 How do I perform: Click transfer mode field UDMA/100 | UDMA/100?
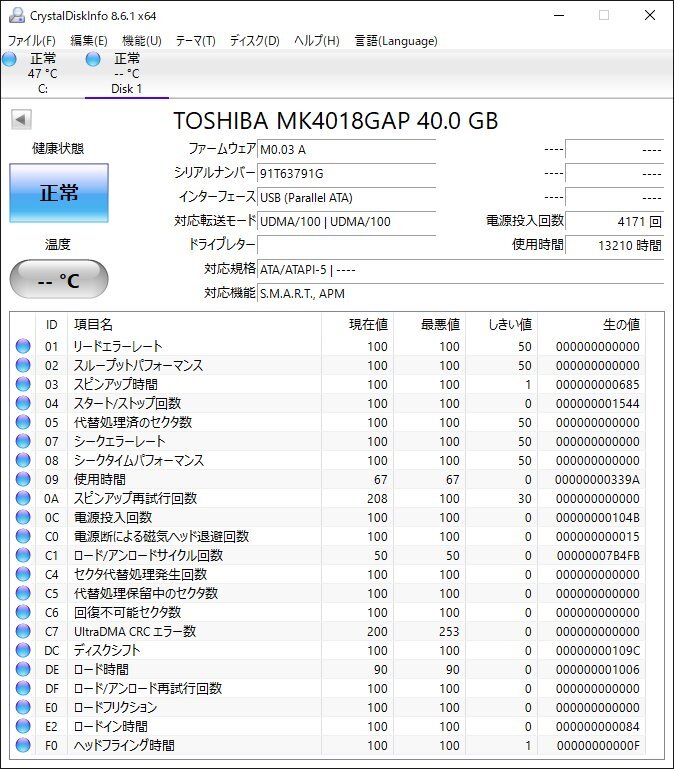point(346,221)
